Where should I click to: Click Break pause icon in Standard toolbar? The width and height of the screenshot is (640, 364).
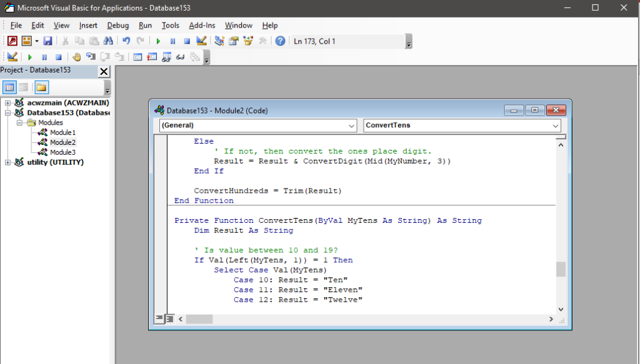point(172,41)
